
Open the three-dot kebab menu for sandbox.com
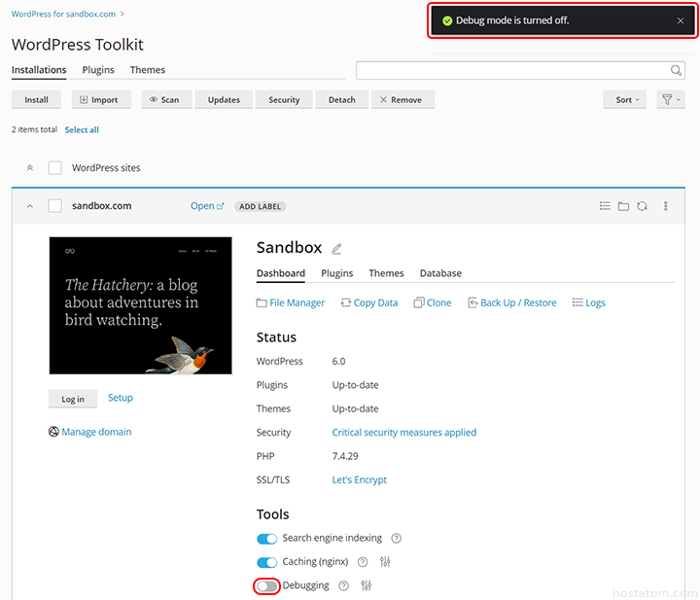pos(666,206)
